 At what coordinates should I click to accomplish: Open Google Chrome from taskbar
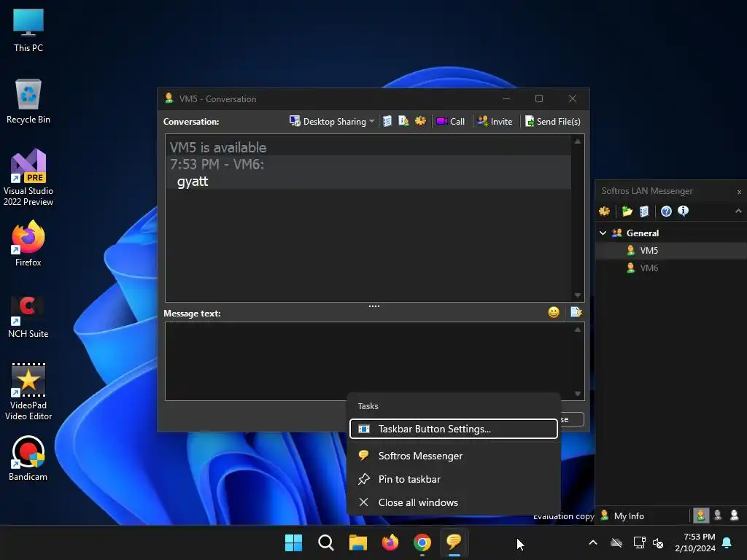tap(422, 542)
